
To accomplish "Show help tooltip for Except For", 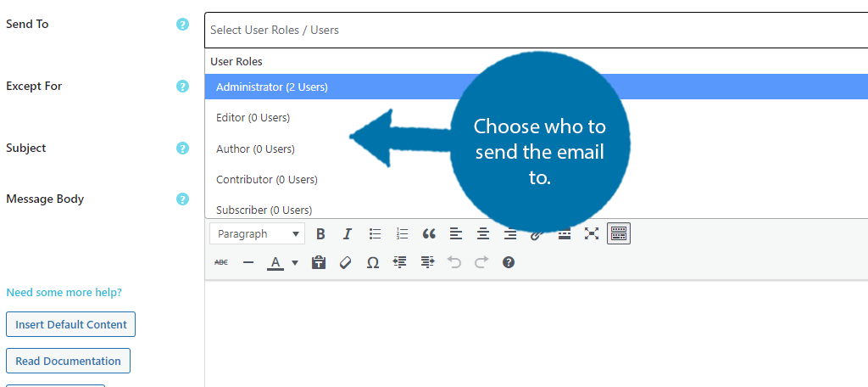I will 183,87.
